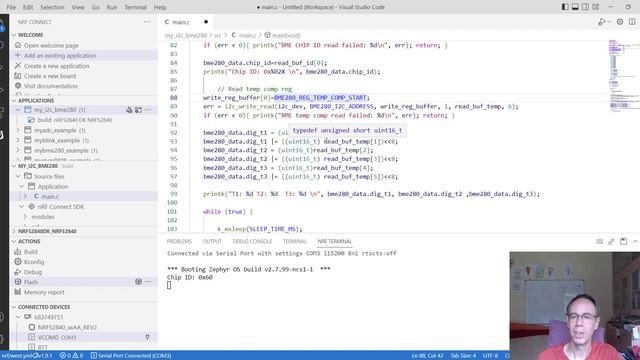This screenshot has height=360, width=640.
Task: Click Create a new board
Action: [x=50, y=76]
